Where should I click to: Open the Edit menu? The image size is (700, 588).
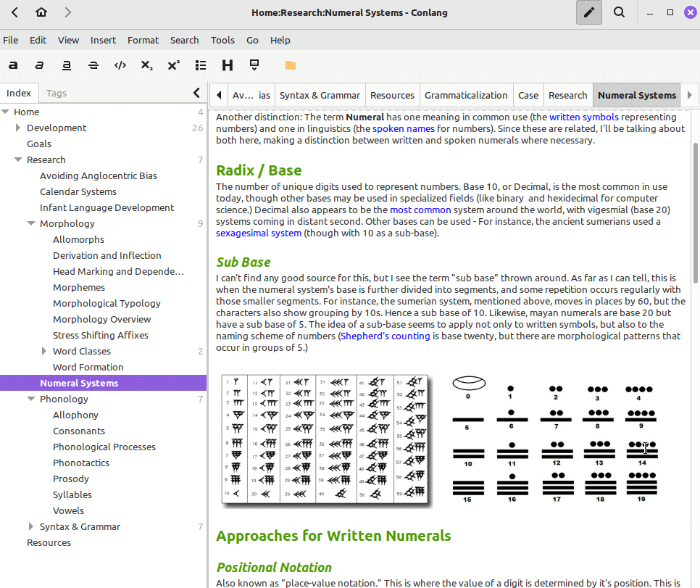point(38,40)
